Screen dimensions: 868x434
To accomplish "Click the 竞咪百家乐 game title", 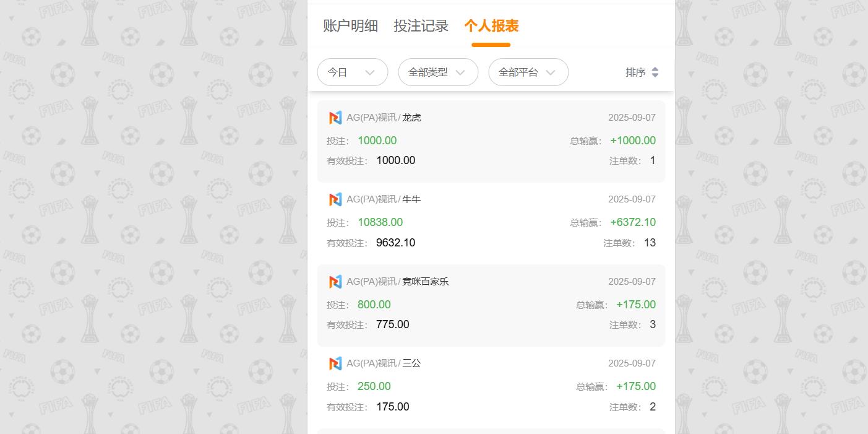I will (x=425, y=282).
